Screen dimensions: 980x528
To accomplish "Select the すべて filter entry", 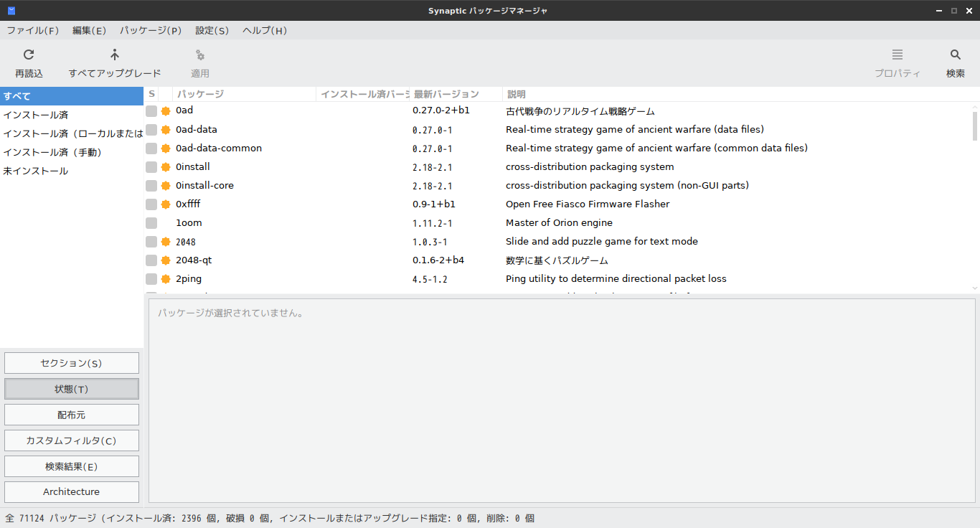I will [x=72, y=96].
